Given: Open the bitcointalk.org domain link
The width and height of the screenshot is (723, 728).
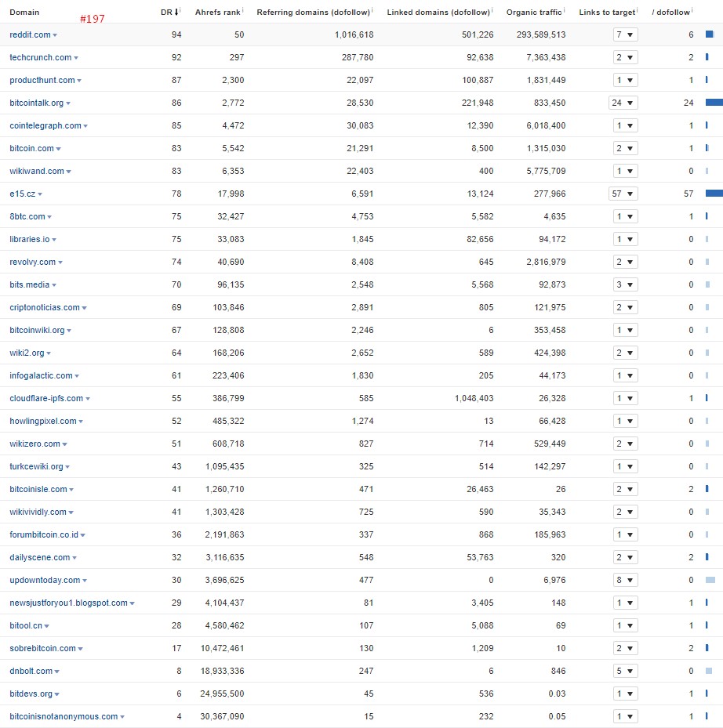Looking at the screenshot, I should (36, 103).
